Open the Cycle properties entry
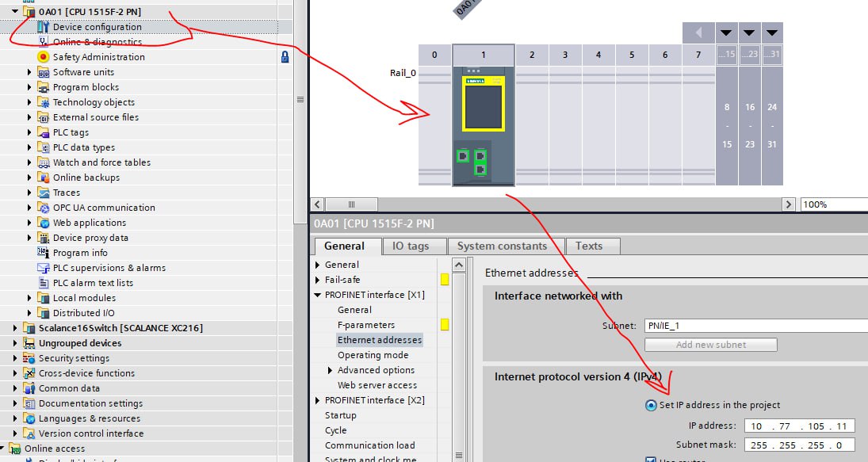The width and height of the screenshot is (868, 462). [x=335, y=430]
